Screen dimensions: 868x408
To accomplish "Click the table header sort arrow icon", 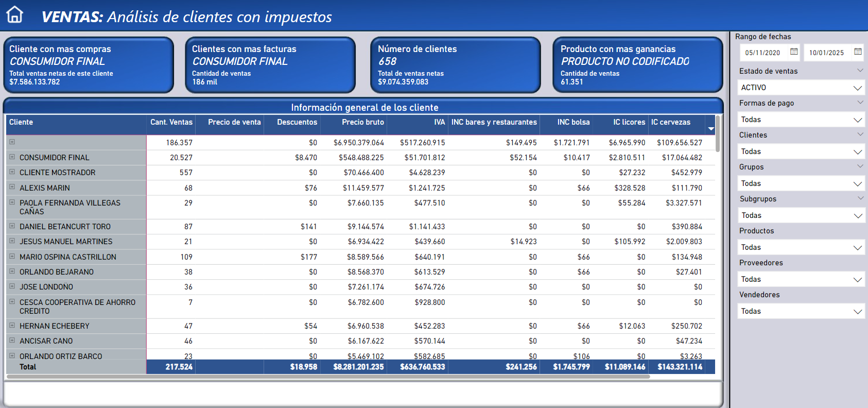I will coord(711,129).
